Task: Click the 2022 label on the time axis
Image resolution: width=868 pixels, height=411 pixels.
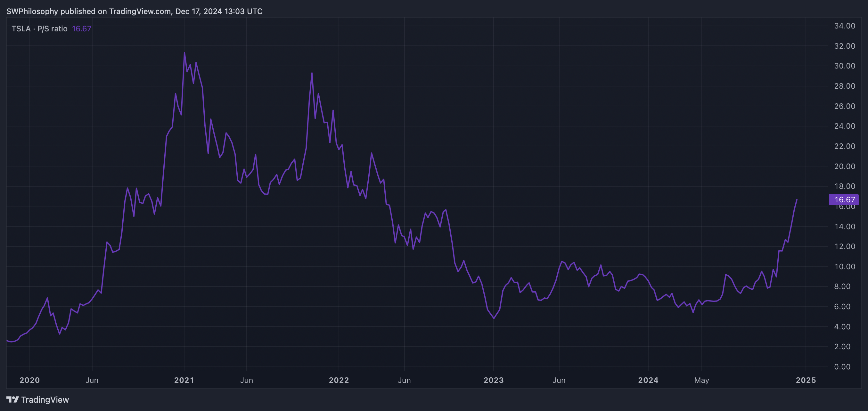Action: point(339,380)
